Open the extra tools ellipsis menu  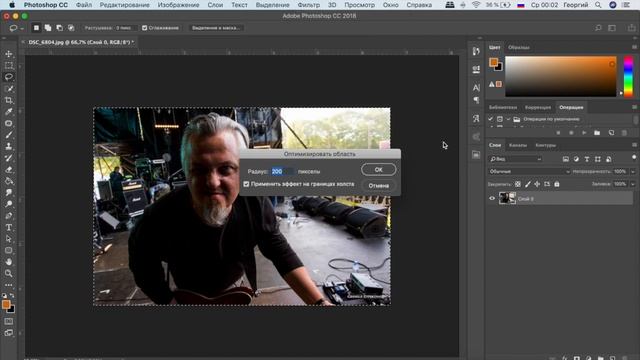9,285
